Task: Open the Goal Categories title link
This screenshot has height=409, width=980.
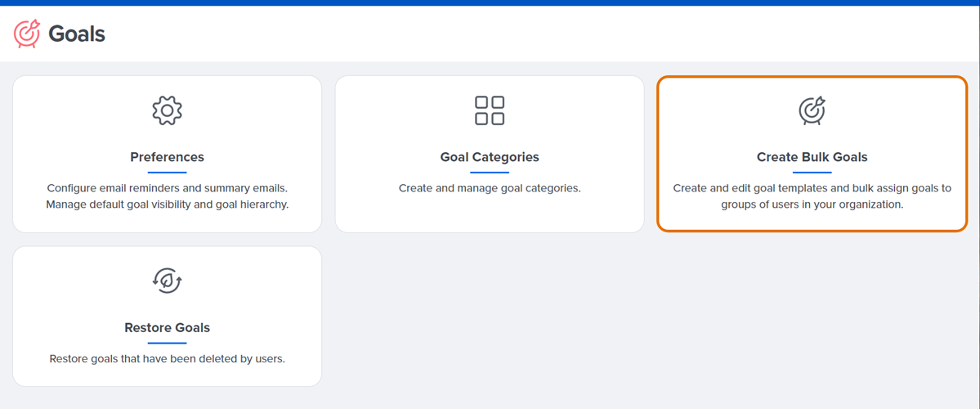Action: coord(490,157)
